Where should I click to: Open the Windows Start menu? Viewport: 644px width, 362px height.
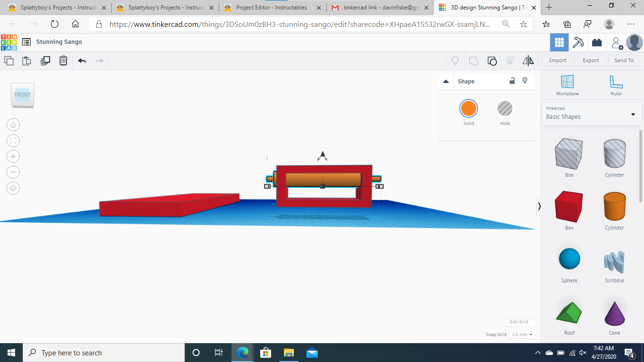coord(11,353)
